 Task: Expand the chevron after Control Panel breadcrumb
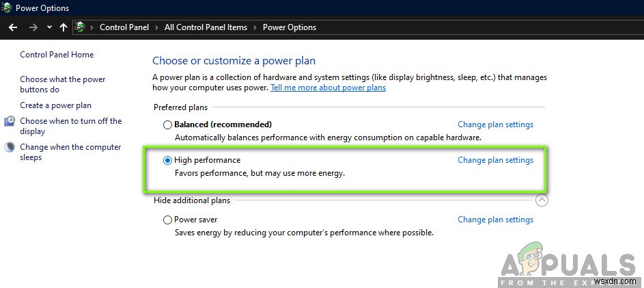pyautogui.click(x=158, y=27)
